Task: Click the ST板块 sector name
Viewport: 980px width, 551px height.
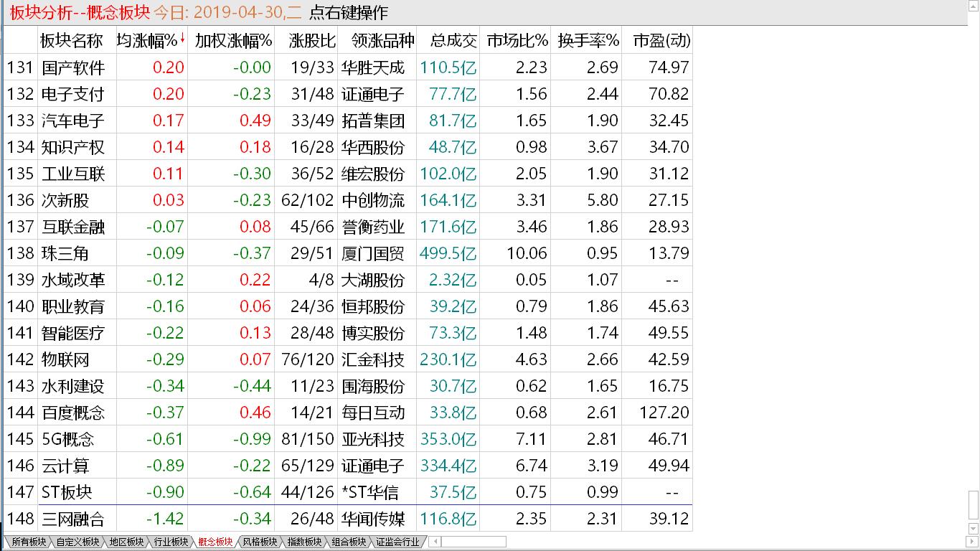Action: [67, 492]
